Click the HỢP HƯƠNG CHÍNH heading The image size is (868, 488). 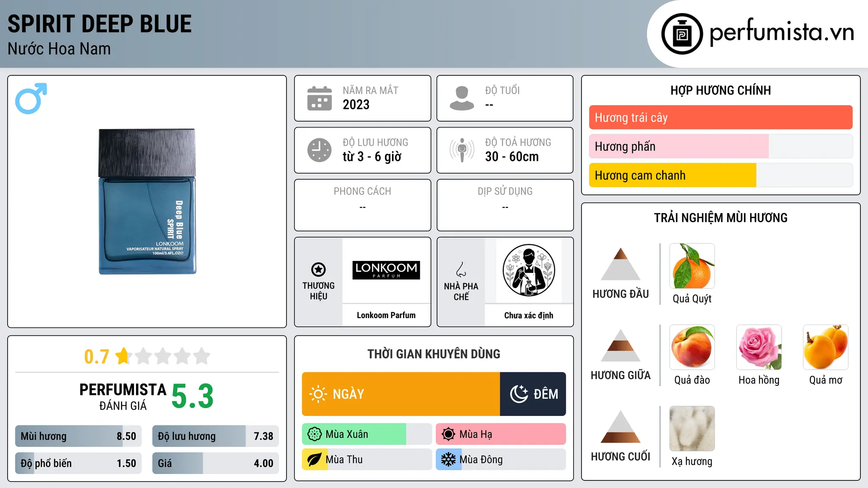(721, 90)
